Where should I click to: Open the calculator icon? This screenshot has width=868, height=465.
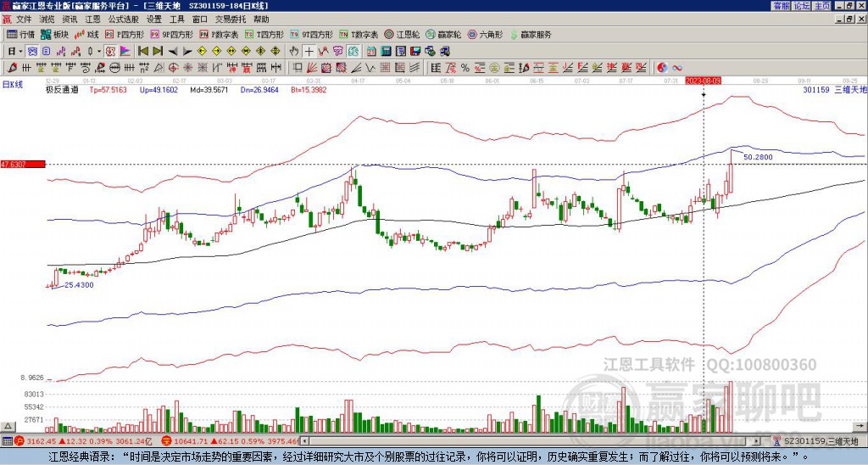click(386, 51)
